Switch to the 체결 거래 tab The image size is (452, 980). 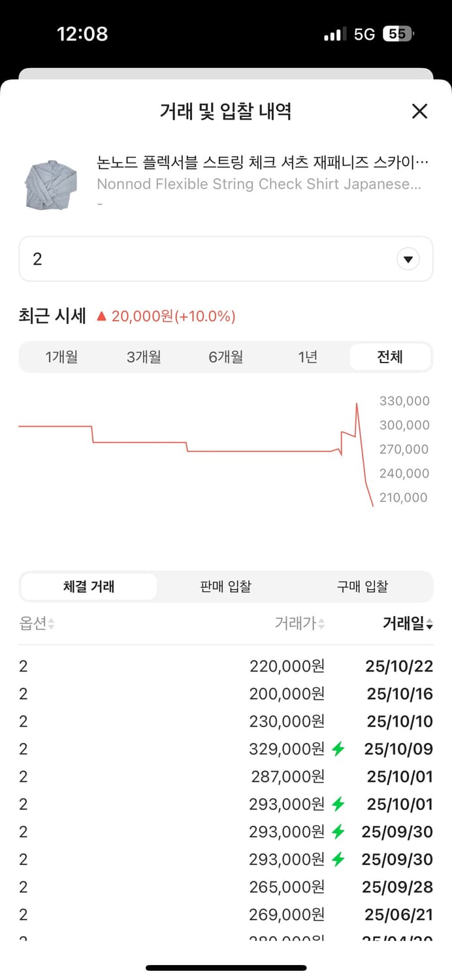click(x=88, y=586)
